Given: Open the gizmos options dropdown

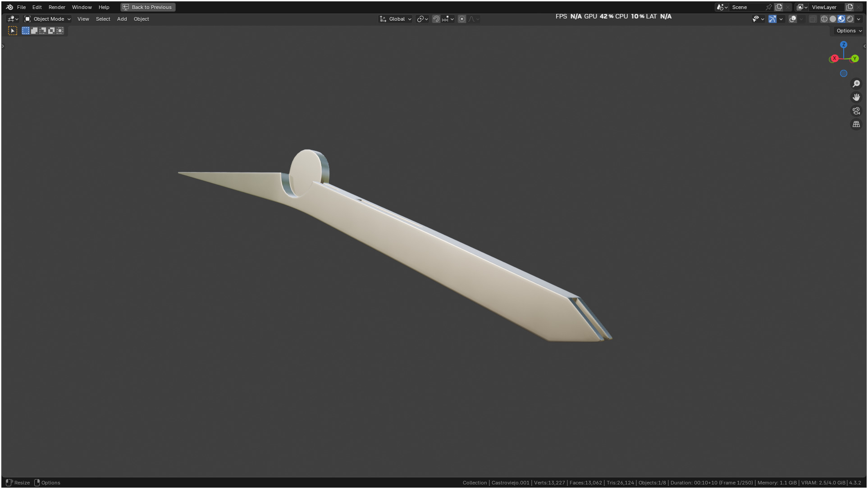Looking at the screenshot, I should coord(781,19).
